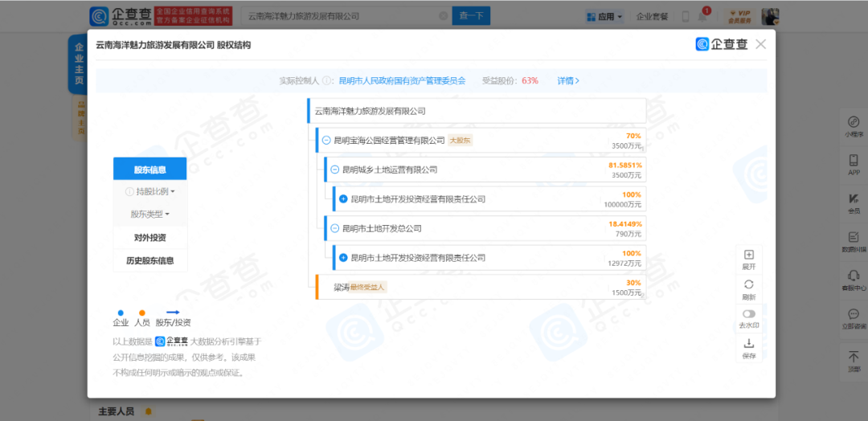Click the 查一下 search button
This screenshot has width=868, height=421.
[x=471, y=16]
